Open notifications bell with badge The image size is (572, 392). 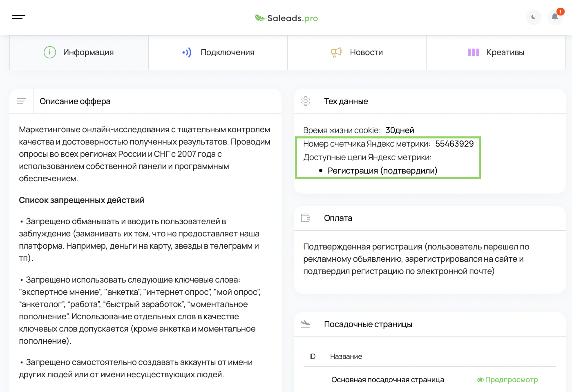click(555, 17)
